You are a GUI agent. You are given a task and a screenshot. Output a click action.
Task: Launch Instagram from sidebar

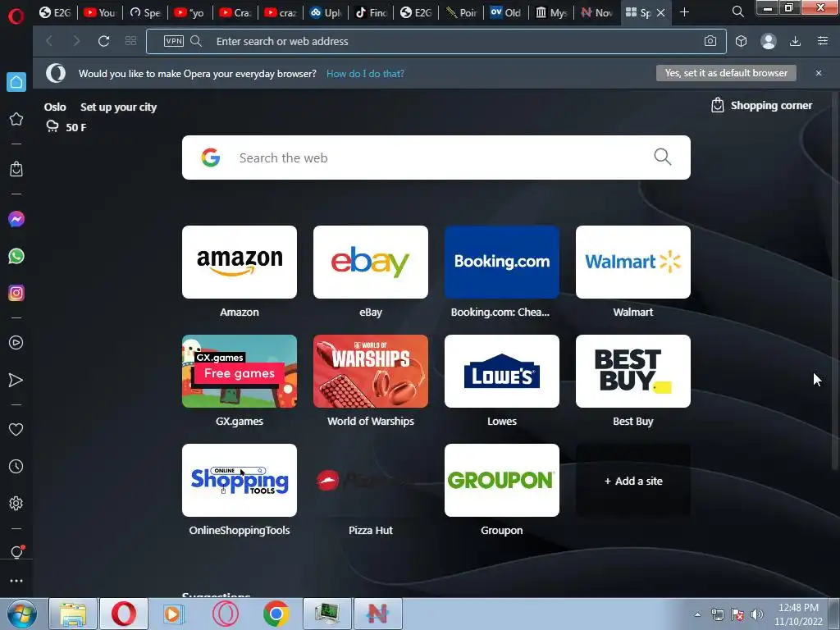[16, 293]
